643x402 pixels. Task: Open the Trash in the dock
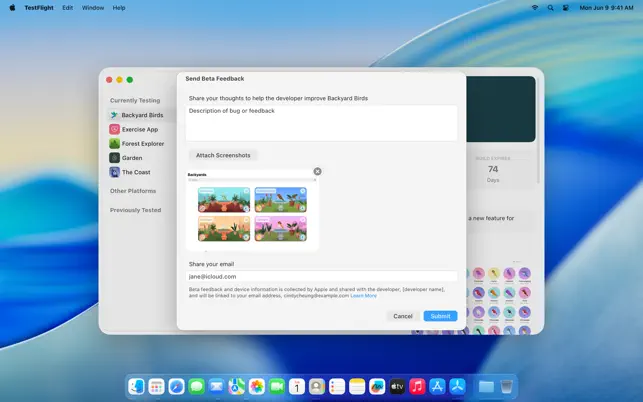click(x=506, y=386)
